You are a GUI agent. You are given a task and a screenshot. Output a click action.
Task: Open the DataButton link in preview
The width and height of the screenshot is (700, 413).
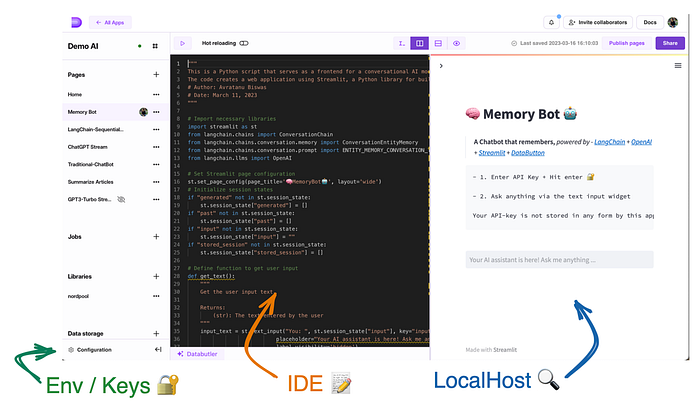(x=528, y=153)
